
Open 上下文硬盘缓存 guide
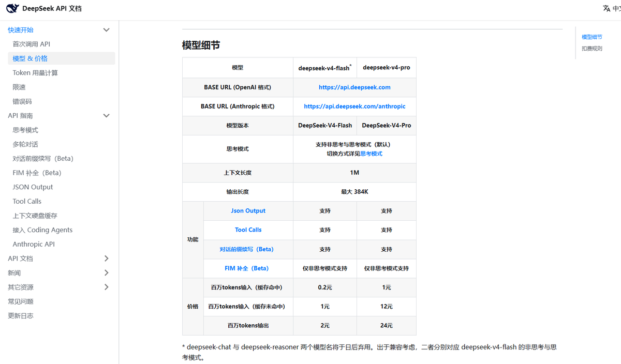[35, 216]
